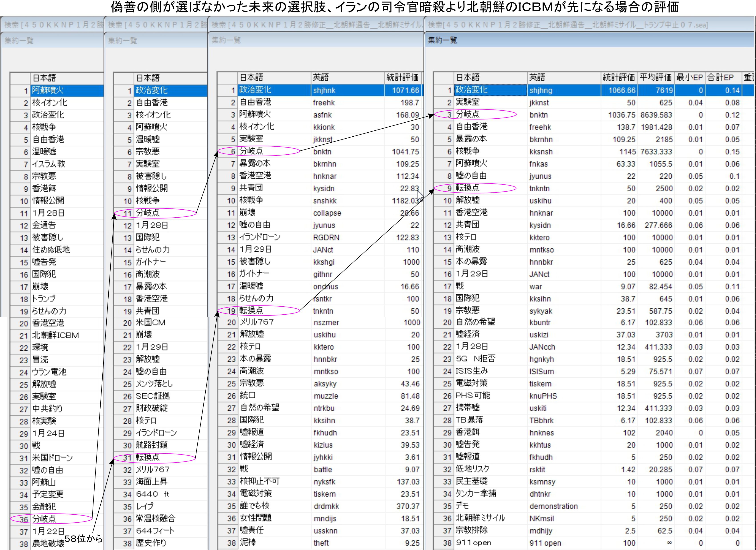Select 北朝鮮ミサイル row 36 in rightmost table
Viewport: 756px width, 550px height.
(x=480, y=518)
